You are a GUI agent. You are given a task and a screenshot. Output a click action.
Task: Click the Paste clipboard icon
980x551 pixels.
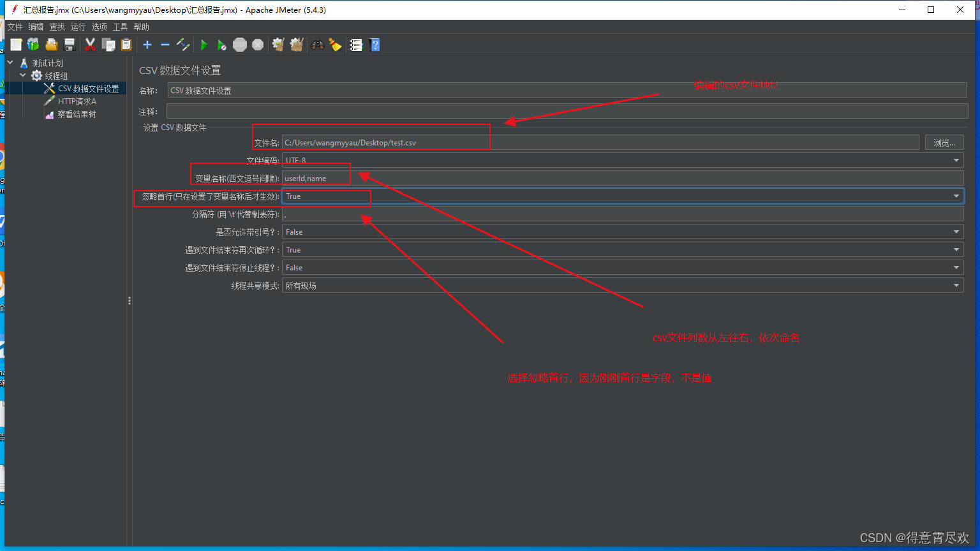[x=126, y=45]
